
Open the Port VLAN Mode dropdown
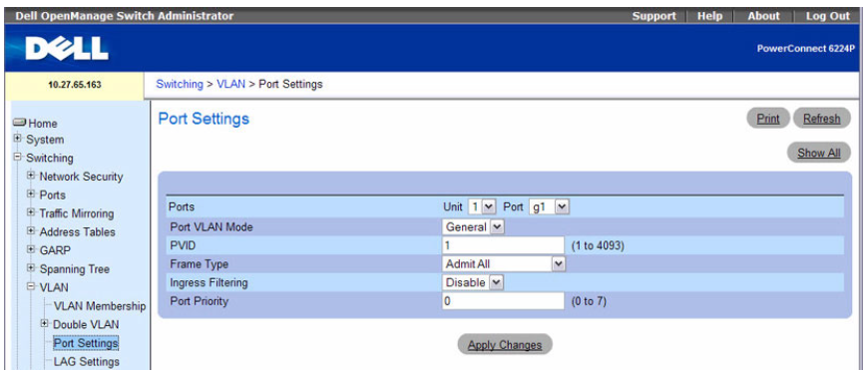click(473, 226)
